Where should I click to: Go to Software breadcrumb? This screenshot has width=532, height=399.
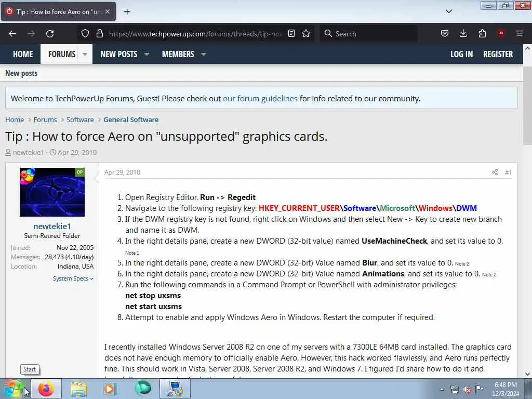tap(80, 120)
